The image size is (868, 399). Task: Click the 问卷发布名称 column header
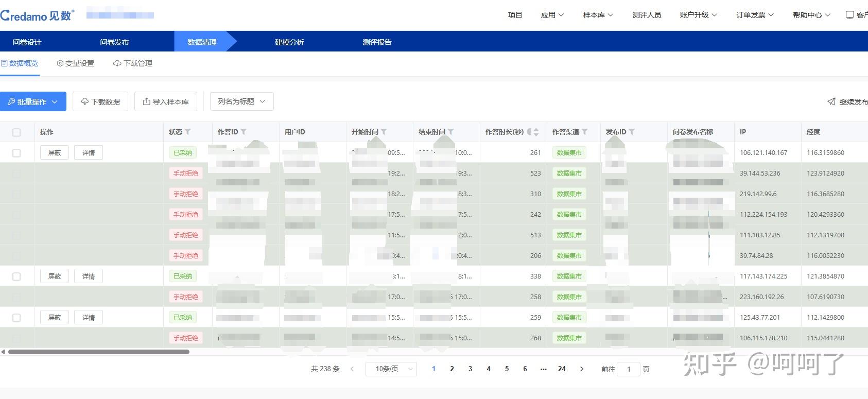[692, 132]
